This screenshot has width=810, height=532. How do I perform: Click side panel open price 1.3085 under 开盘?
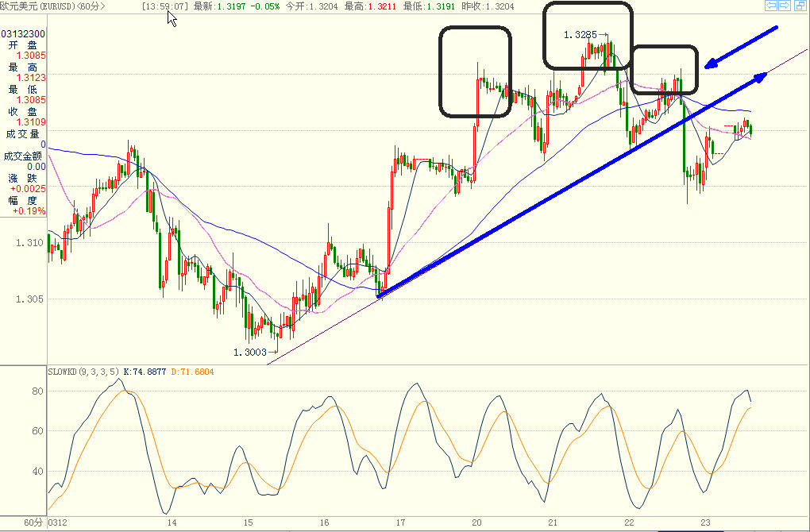point(31,56)
